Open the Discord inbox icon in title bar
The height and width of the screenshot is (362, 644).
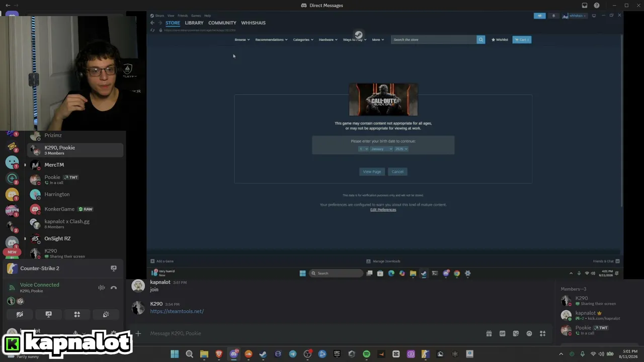point(585,6)
